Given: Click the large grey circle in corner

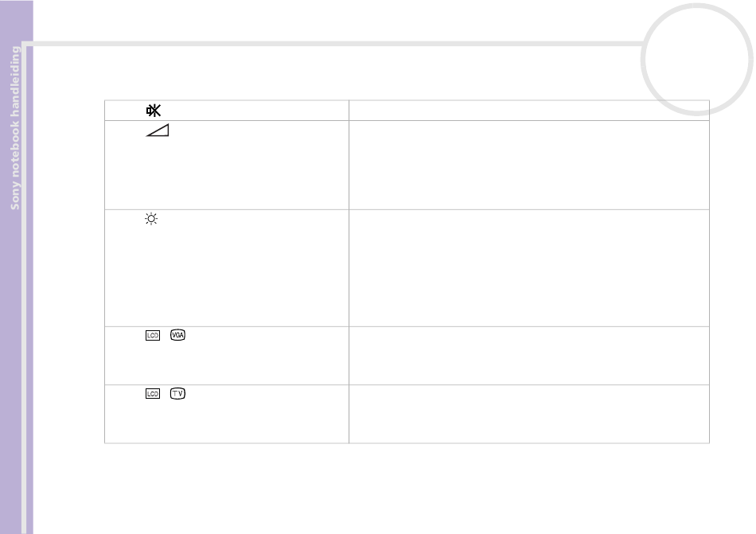Looking at the screenshot, I should 696,59.
